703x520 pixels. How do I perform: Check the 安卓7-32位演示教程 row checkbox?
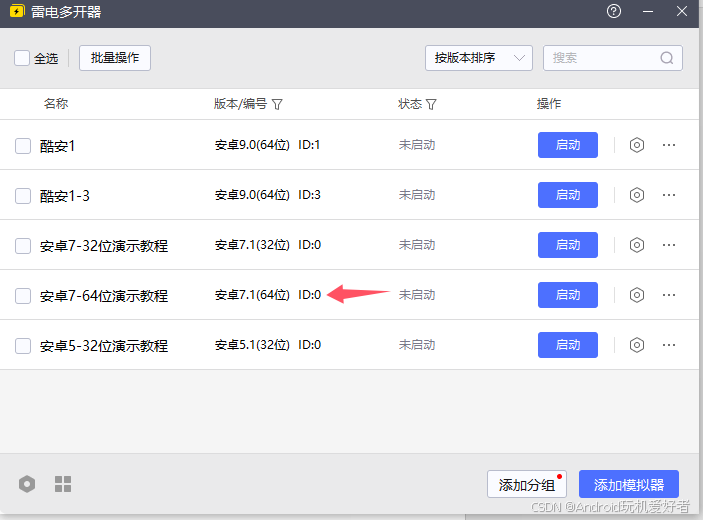(23, 246)
